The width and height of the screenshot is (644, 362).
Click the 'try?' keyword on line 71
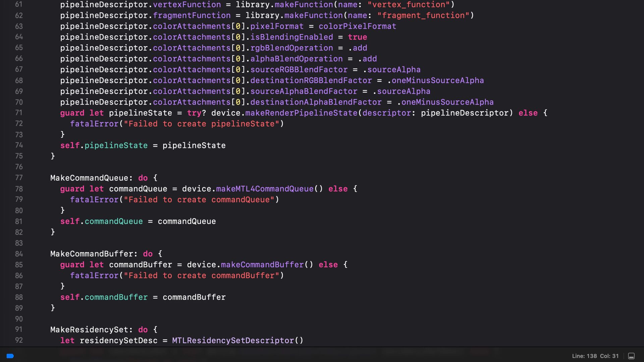pos(197,113)
